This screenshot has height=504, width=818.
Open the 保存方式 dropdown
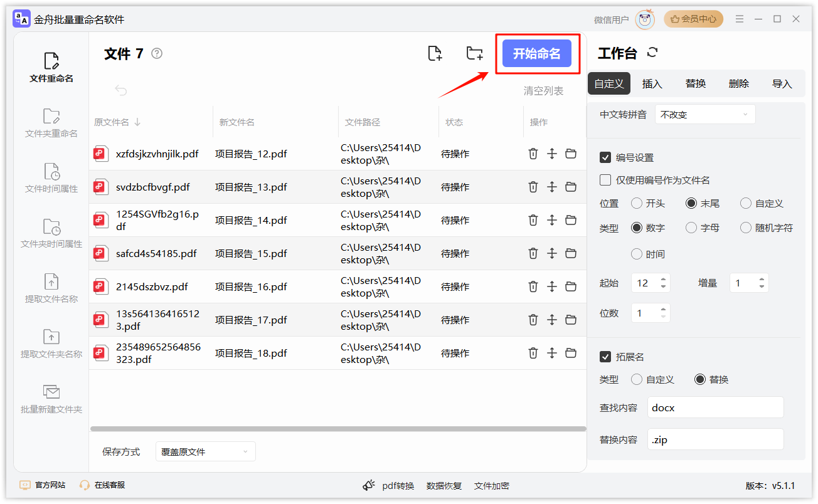[206, 451]
